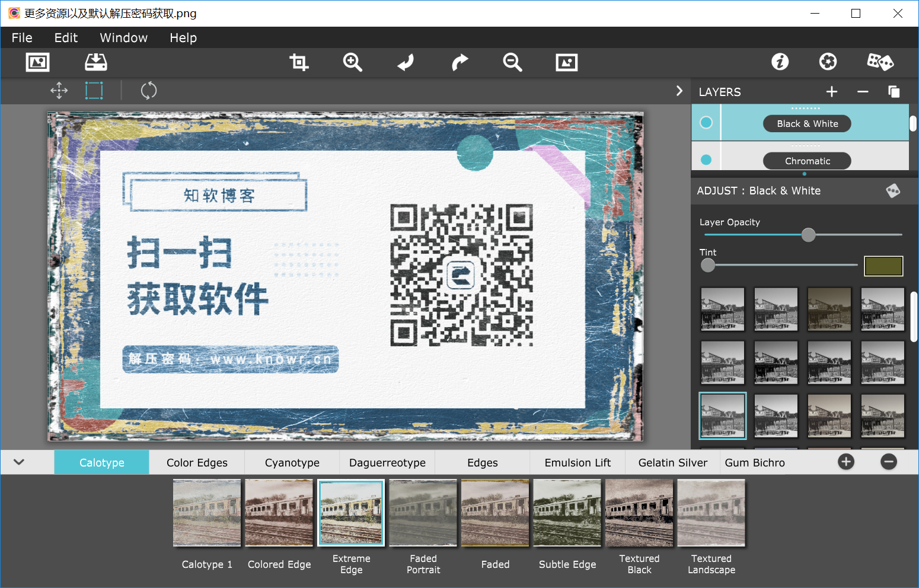Select the Chromatic layer button

coord(808,161)
